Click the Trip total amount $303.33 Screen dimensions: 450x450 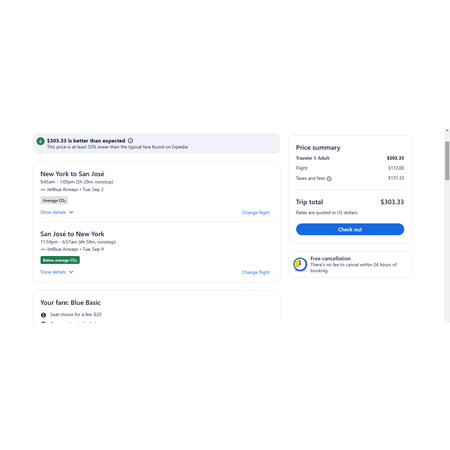pos(392,202)
